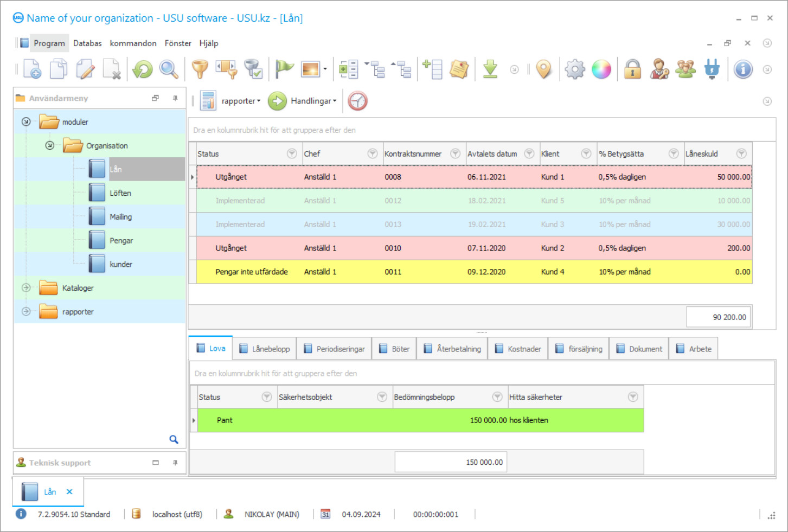Click the pinned sticky notes icon
Screen dimensions: 788x532
tap(459, 69)
